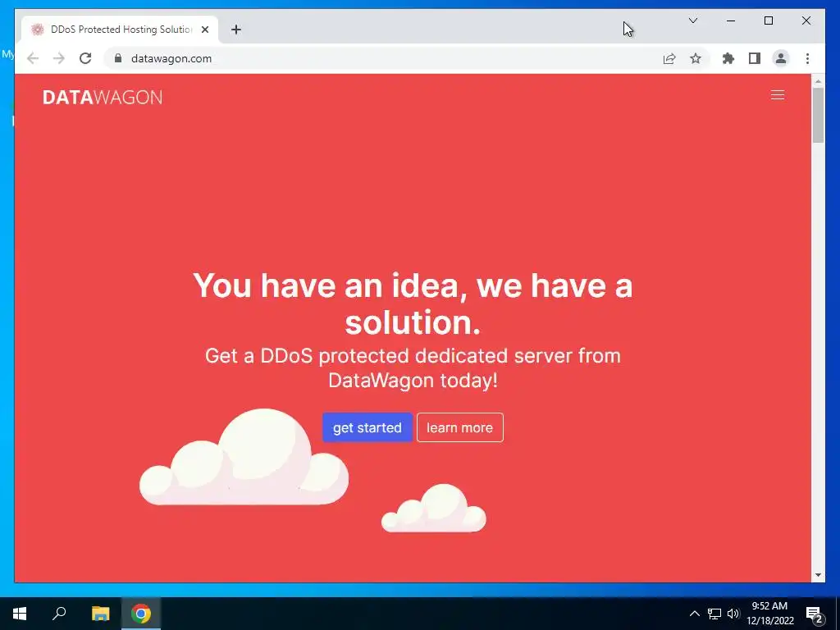Bookmark this tab with star

point(696,58)
